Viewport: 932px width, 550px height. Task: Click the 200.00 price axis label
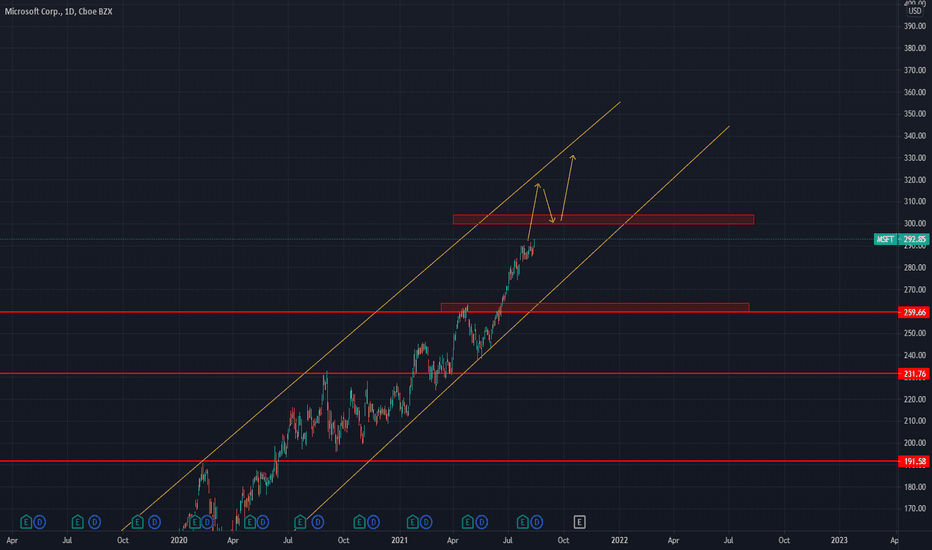(x=915, y=442)
